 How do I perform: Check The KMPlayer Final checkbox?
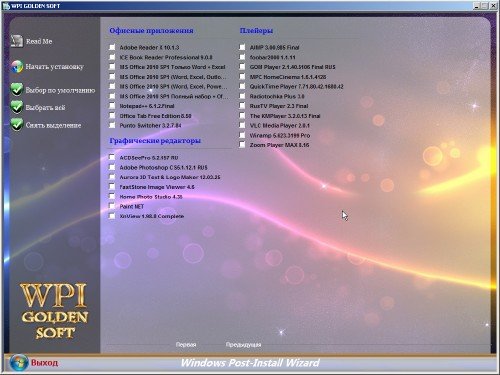(x=242, y=116)
